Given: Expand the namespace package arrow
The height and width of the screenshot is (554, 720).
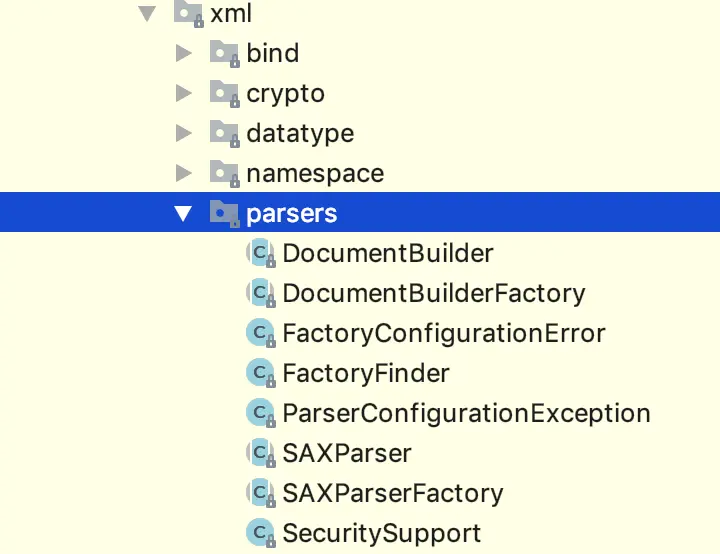Looking at the screenshot, I should [183, 173].
